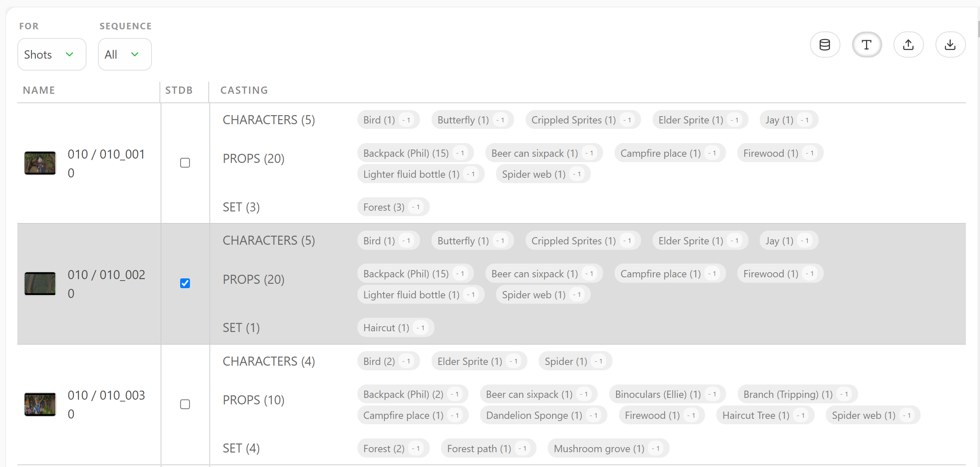
Task: Click the CASTING column header
Action: pyautogui.click(x=244, y=90)
